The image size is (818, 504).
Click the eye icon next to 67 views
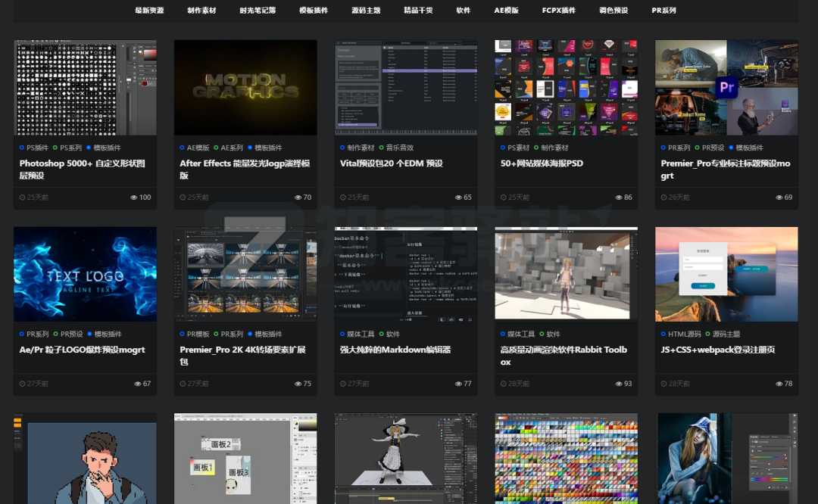tap(138, 384)
